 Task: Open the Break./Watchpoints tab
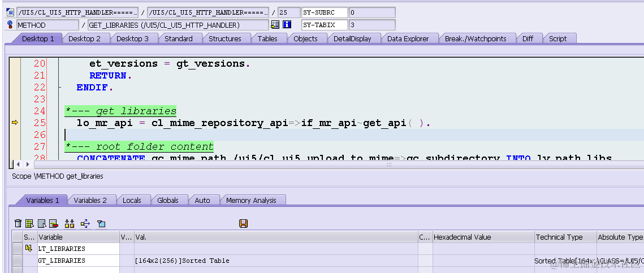click(x=475, y=38)
